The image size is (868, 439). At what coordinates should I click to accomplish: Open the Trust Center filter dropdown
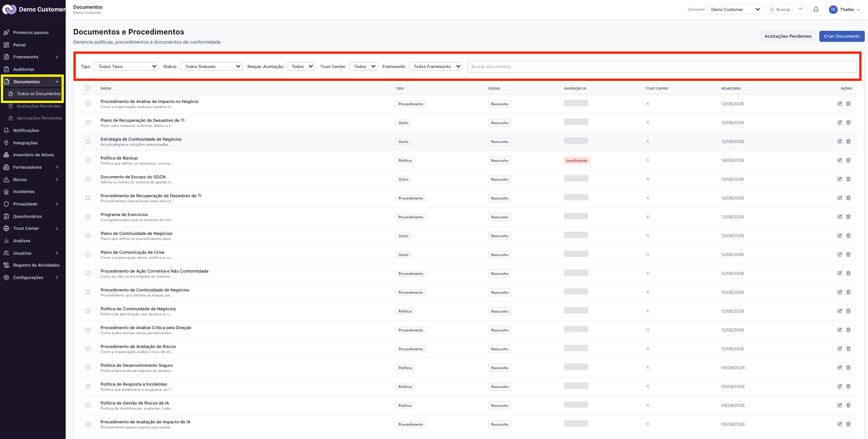(363, 67)
